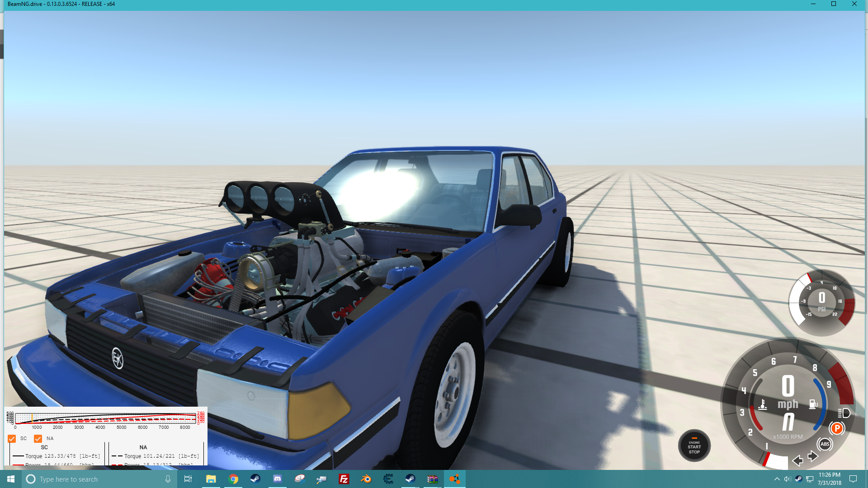This screenshot has height=488, width=868.
Task: Click the orange parking brake indicator
Action: pyautogui.click(x=837, y=428)
